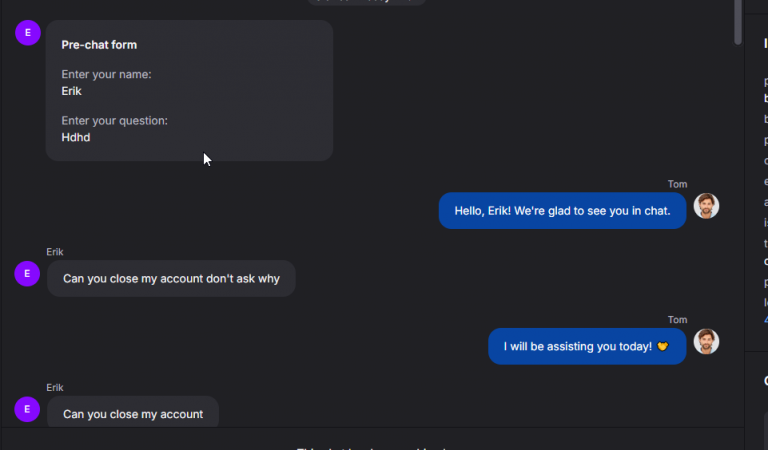The height and width of the screenshot is (450, 768).
Task: Open Tom's avatar photo next to the greeting message
Action: pyautogui.click(x=706, y=206)
